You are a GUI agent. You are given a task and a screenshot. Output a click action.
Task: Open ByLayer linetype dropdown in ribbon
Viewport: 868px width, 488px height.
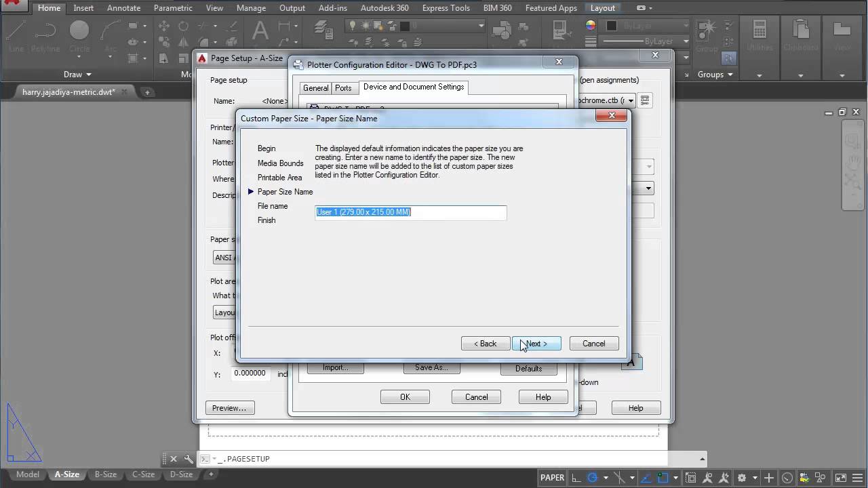coord(686,41)
